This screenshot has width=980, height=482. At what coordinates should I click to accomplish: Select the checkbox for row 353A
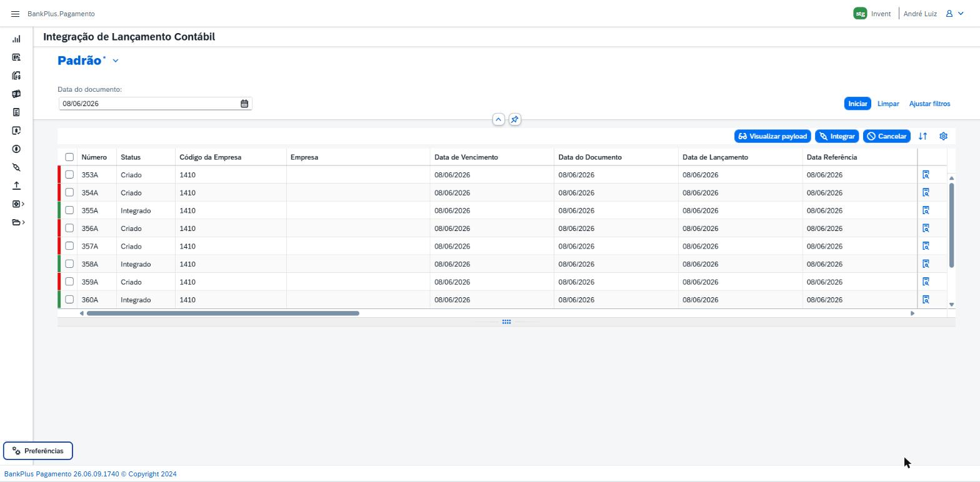(69, 175)
